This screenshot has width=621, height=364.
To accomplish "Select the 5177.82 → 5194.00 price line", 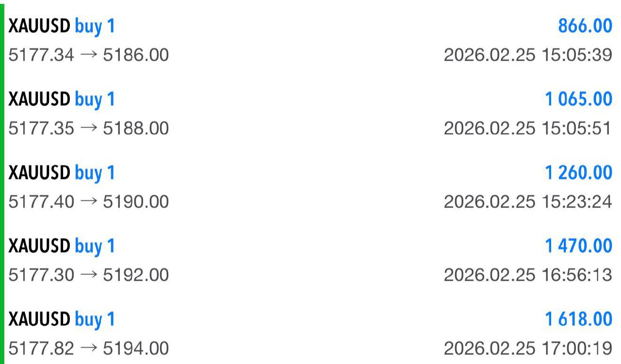I will (x=89, y=348).
